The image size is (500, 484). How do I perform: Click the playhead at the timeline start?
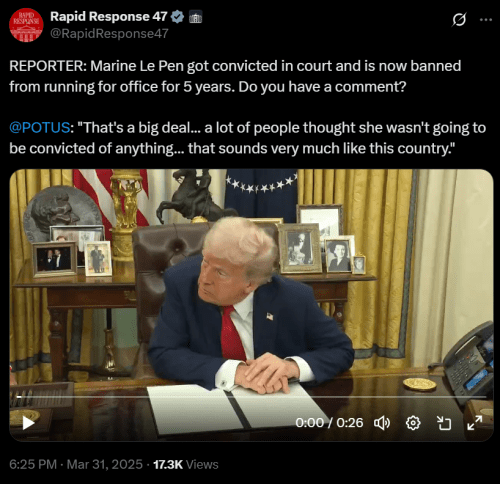(19, 397)
